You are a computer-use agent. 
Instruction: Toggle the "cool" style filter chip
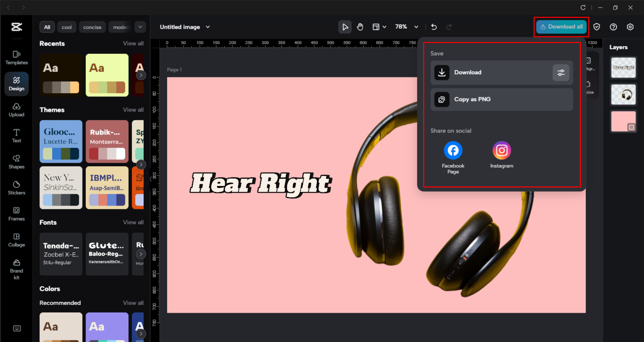tap(66, 27)
